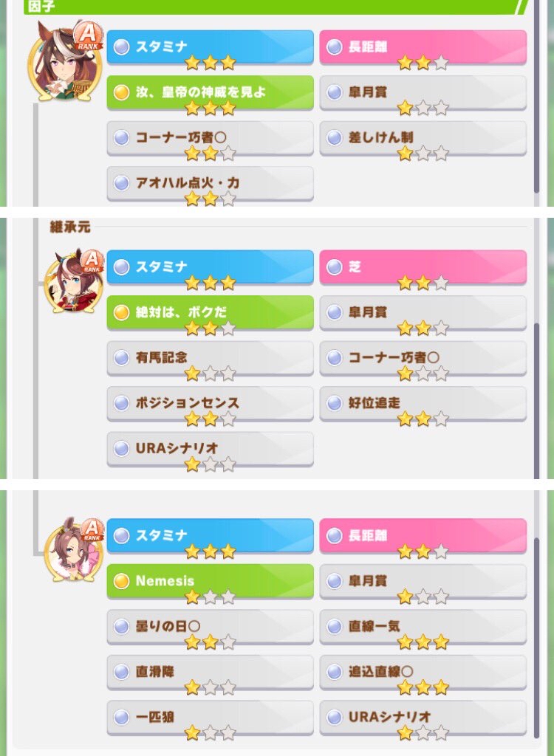Tap the 好位追走 skill factor

[x=423, y=402]
